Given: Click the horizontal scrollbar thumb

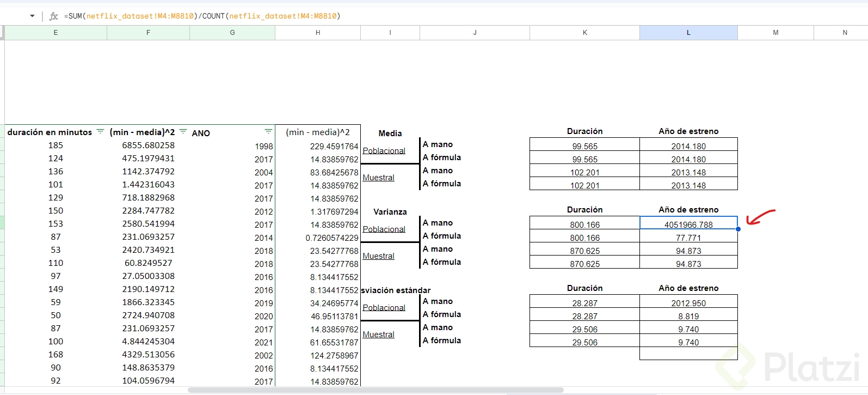Looking at the screenshot, I should tap(375, 390).
